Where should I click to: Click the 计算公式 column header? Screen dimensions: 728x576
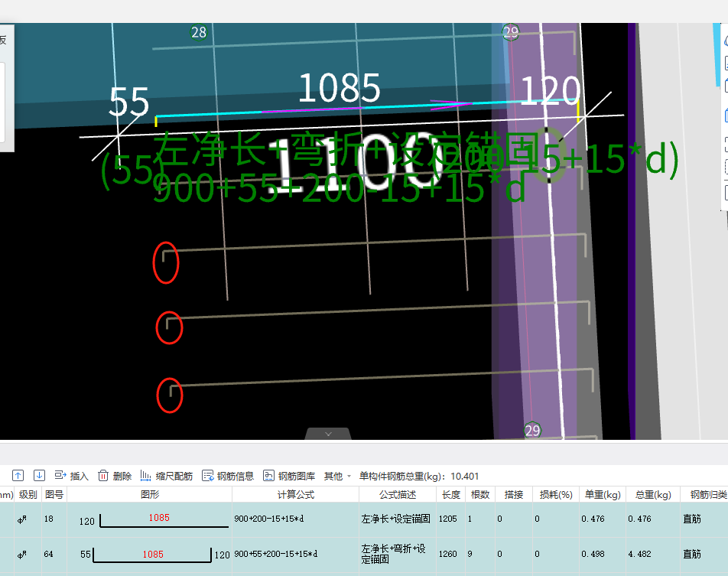pos(295,494)
